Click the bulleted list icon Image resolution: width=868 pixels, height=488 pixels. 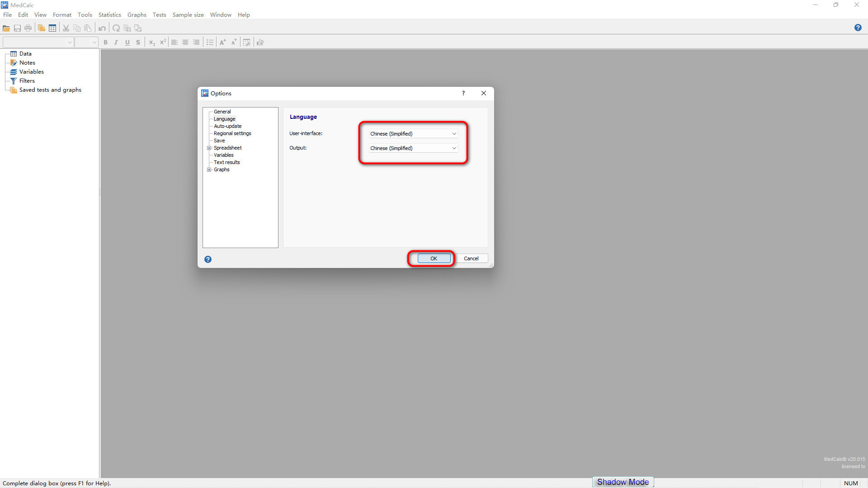pos(210,42)
